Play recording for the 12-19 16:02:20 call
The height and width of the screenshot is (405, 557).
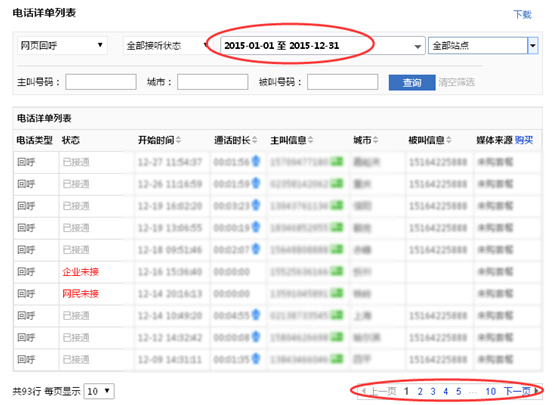click(x=256, y=205)
